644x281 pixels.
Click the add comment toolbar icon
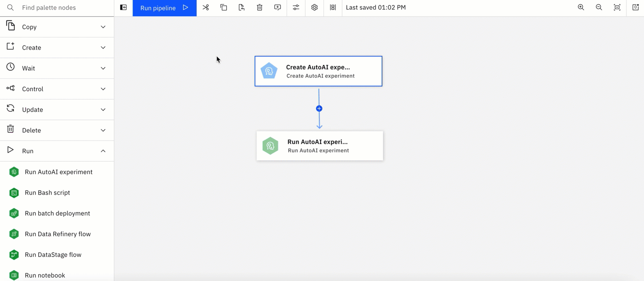(277, 8)
